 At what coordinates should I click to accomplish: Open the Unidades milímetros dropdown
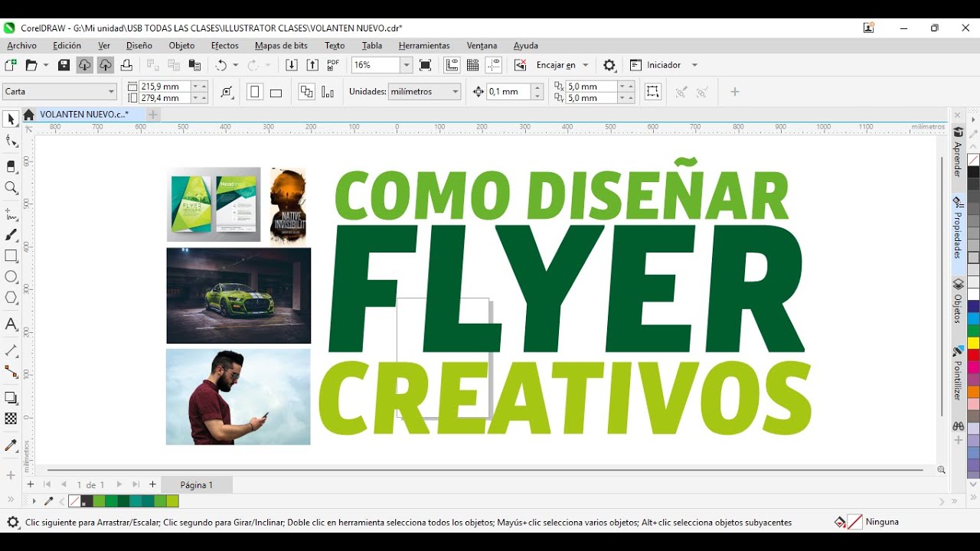pyautogui.click(x=456, y=92)
